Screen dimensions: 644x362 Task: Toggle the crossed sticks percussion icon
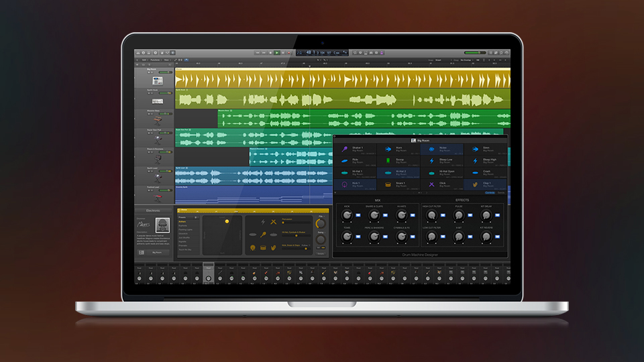(x=274, y=222)
